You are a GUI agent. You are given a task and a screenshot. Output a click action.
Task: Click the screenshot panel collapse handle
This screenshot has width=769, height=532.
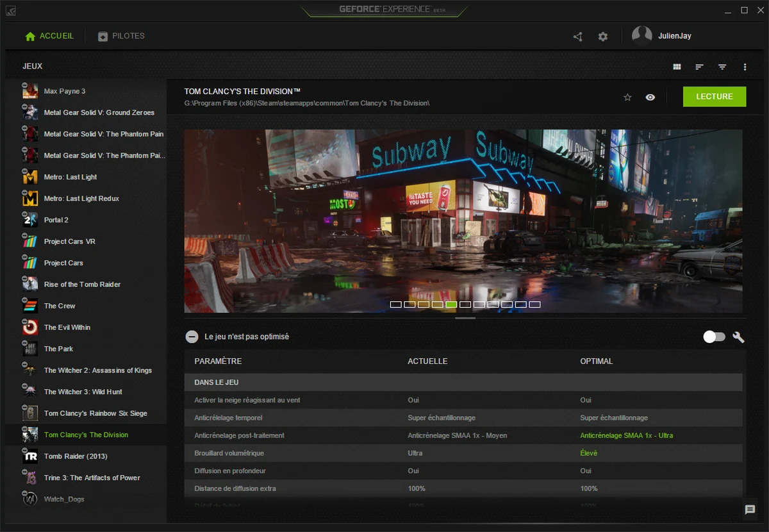click(x=465, y=318)
